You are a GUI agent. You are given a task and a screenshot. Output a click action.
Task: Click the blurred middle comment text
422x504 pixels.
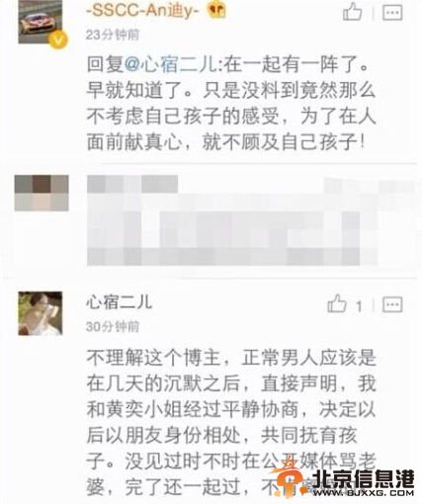pyautogui.click(x=232, y=220)
